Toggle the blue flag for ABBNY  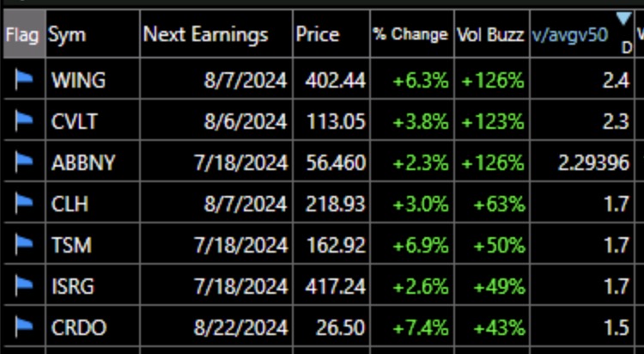24,162
